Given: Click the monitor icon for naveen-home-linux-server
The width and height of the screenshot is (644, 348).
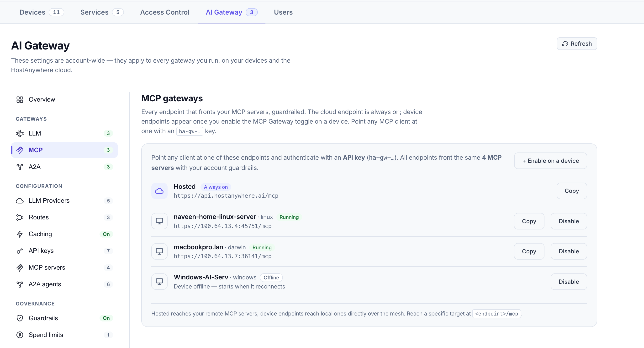Looking at the screenshot, I should [x=159, y=221].
